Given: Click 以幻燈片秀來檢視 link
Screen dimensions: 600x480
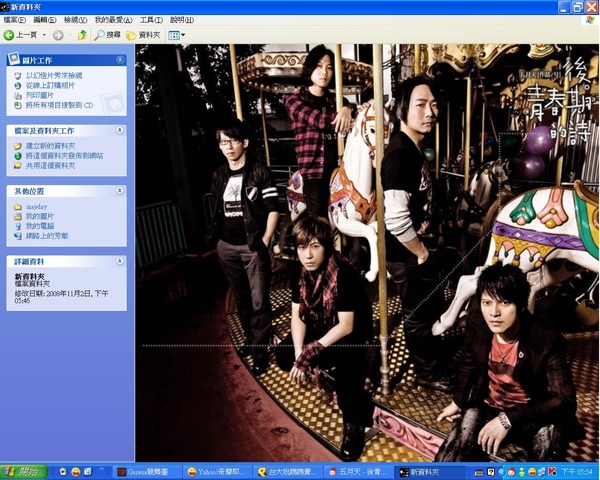Looking at the screenshot, I should (54, 75).
